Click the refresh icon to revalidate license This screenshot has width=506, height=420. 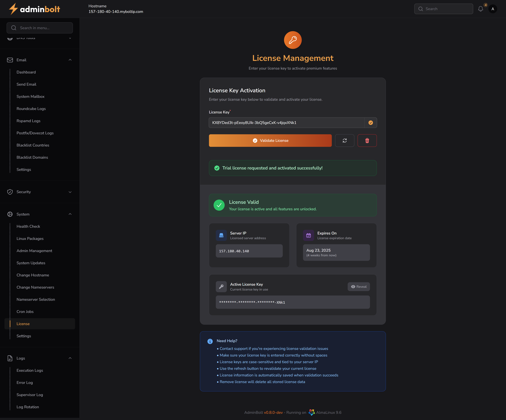345,140
